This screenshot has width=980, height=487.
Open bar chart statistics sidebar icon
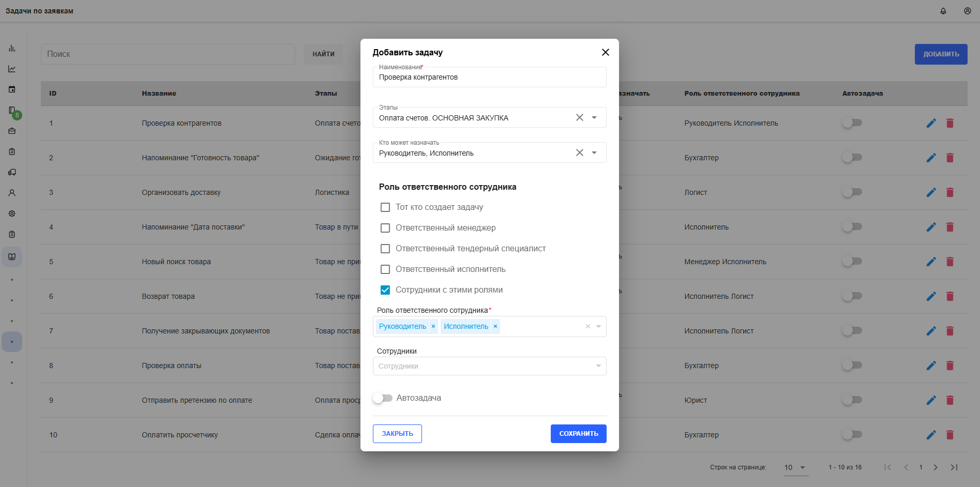(x=12, y=48)
